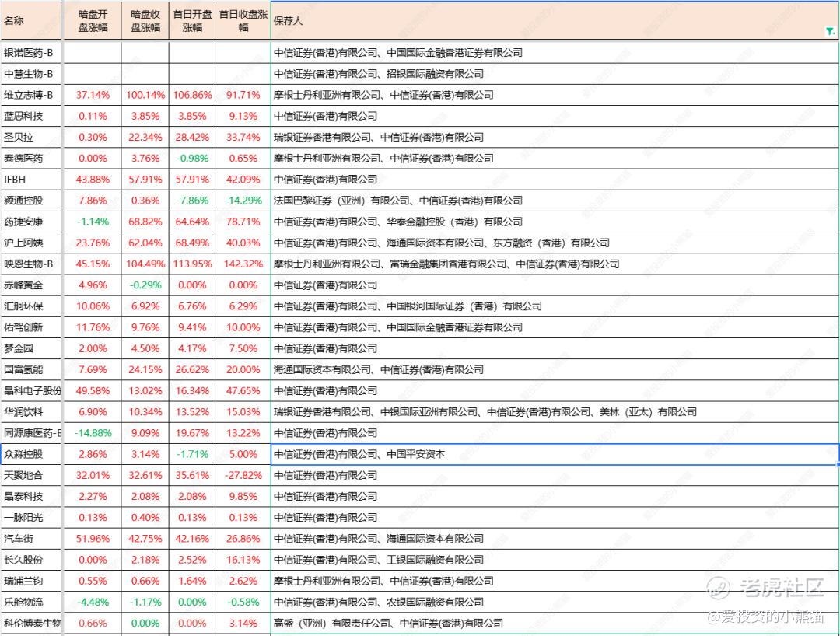Select the -14.88% cell for 同源康医药

pyautogui.click(x=92, y=433)
